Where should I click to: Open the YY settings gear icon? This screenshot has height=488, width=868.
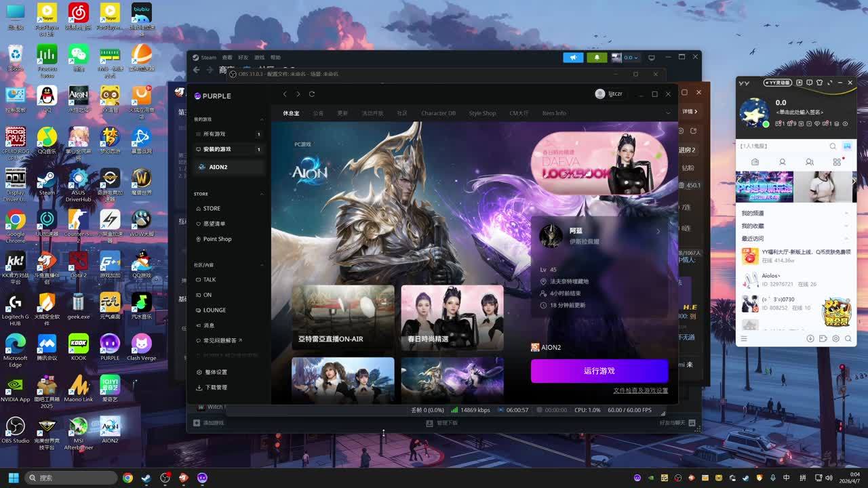coord(835,338)
